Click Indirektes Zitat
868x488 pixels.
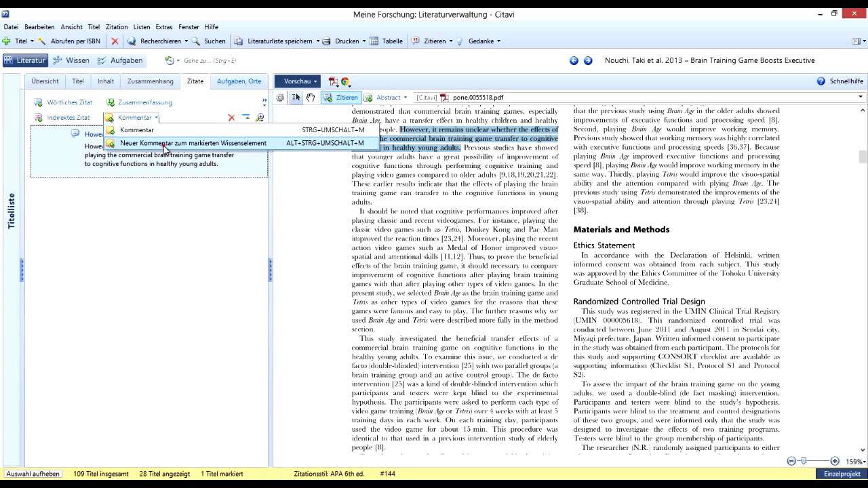[x=62, y=117]
